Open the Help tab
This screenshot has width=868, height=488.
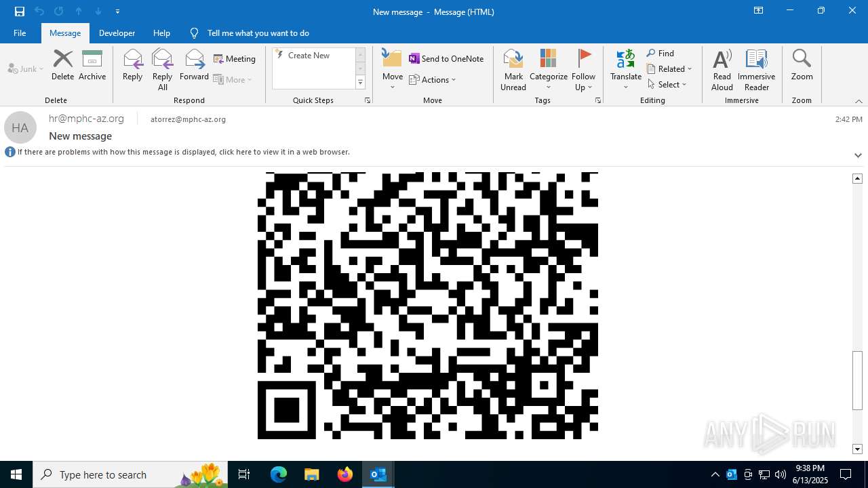pos(161,33)
